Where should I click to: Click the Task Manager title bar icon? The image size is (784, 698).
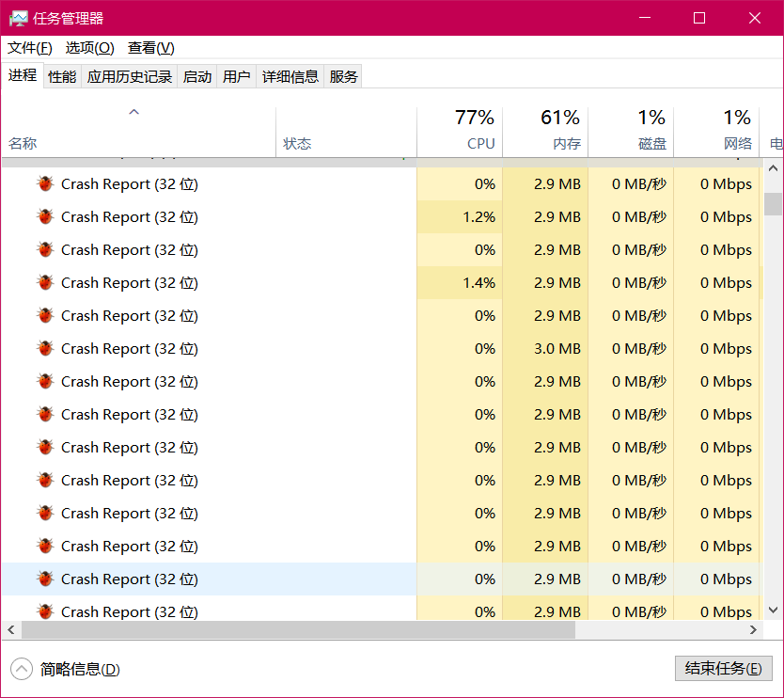click(x=19, y=19)
